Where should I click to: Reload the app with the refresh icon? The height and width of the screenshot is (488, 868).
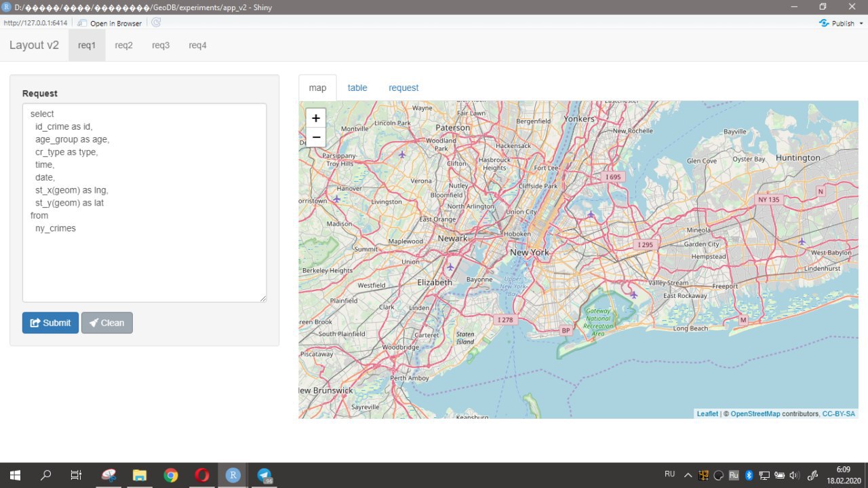click(156, 22)
